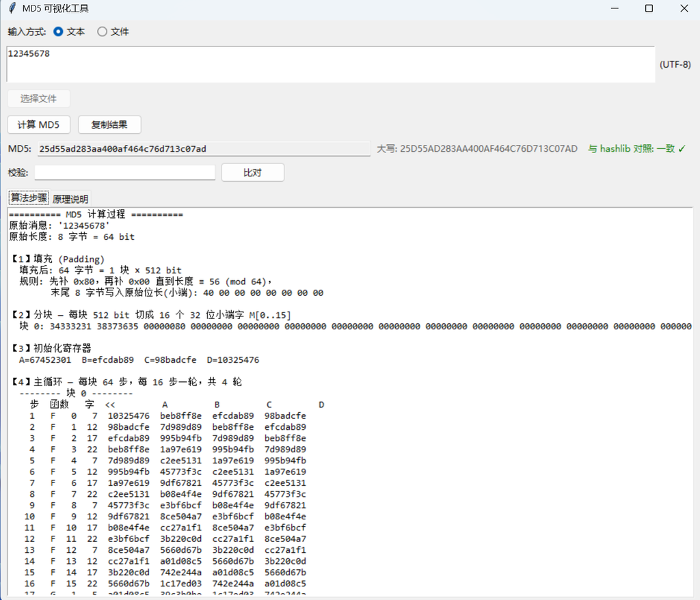Screen dimensions: 700x600
Task: Click 复制结果 to copy hash
Action: click(x=109, y=124)
